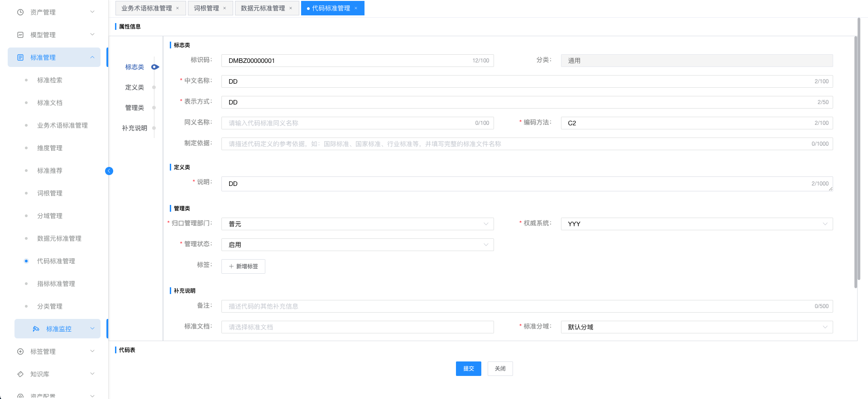Screen dimensions: 868x399
Task: Open the 管理状态 dropdown
Action: tap(358, 245)
